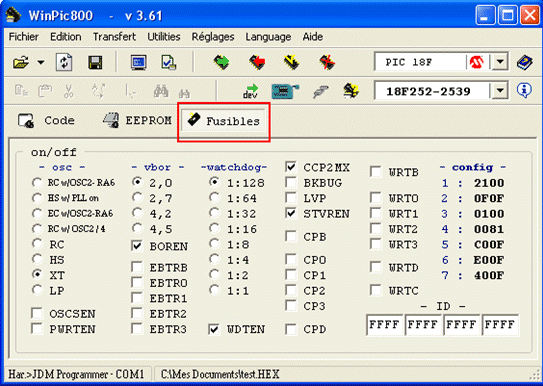Check the BKBUG checkbox

point(291,182)
